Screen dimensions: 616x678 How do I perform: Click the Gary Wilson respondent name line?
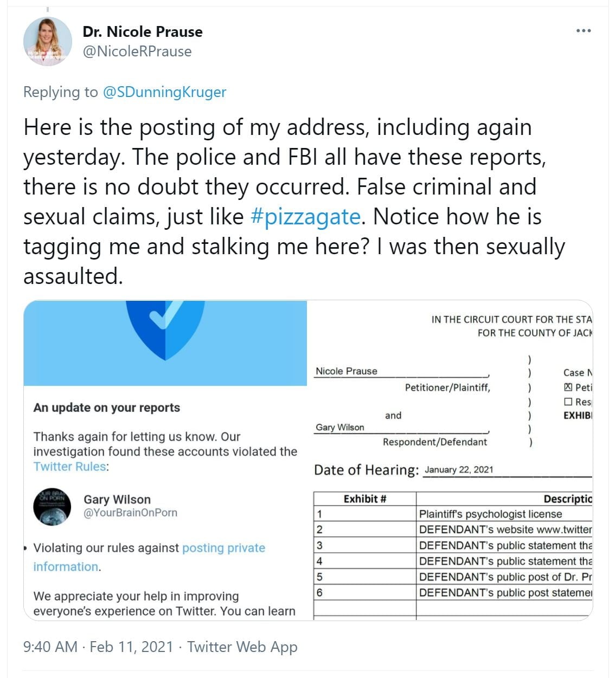[340, 428]
